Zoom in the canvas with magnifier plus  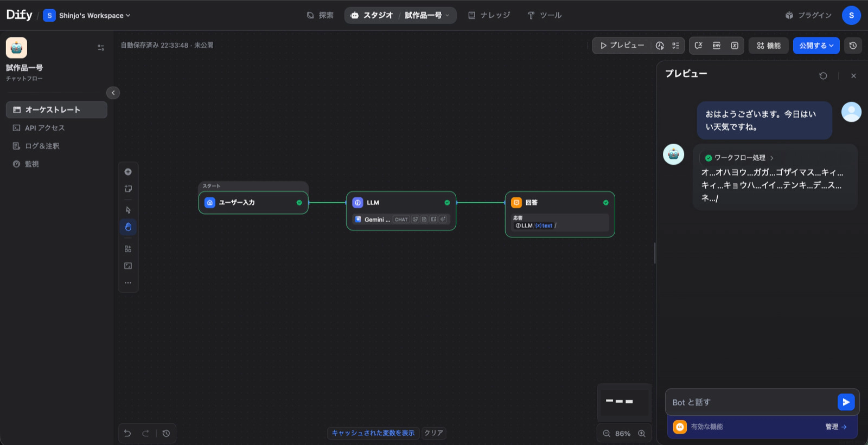pos(642,434)
